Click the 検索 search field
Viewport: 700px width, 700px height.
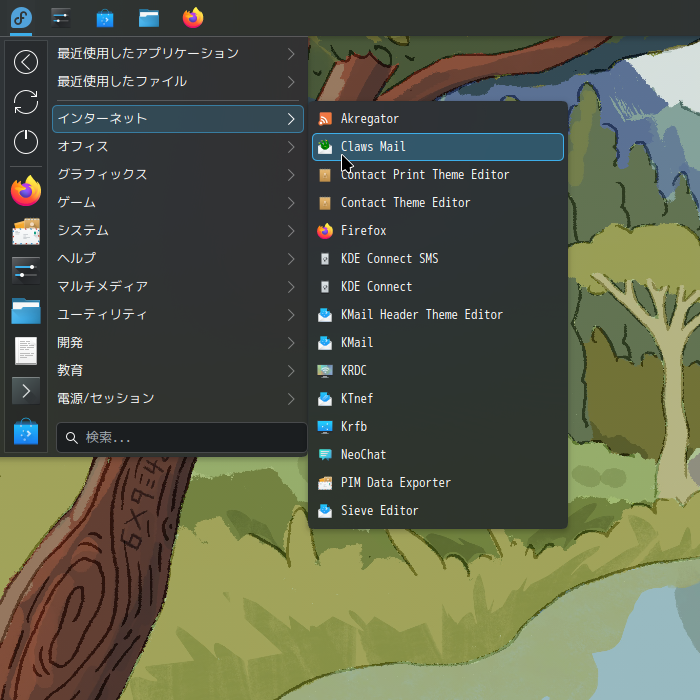tap(182, 438)
